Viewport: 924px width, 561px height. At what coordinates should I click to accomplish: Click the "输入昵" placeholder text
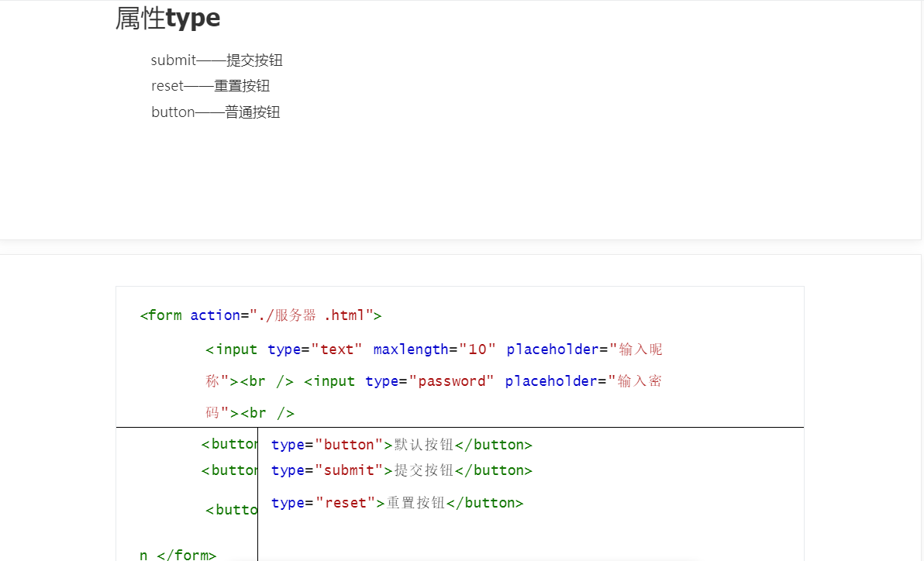(640, 349)
